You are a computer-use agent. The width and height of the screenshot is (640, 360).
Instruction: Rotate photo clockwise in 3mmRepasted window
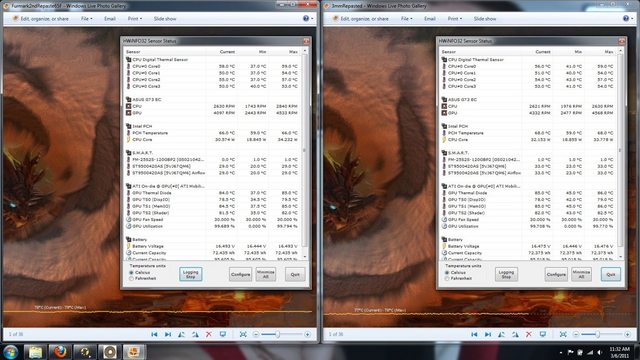click(x=515, y=334)
